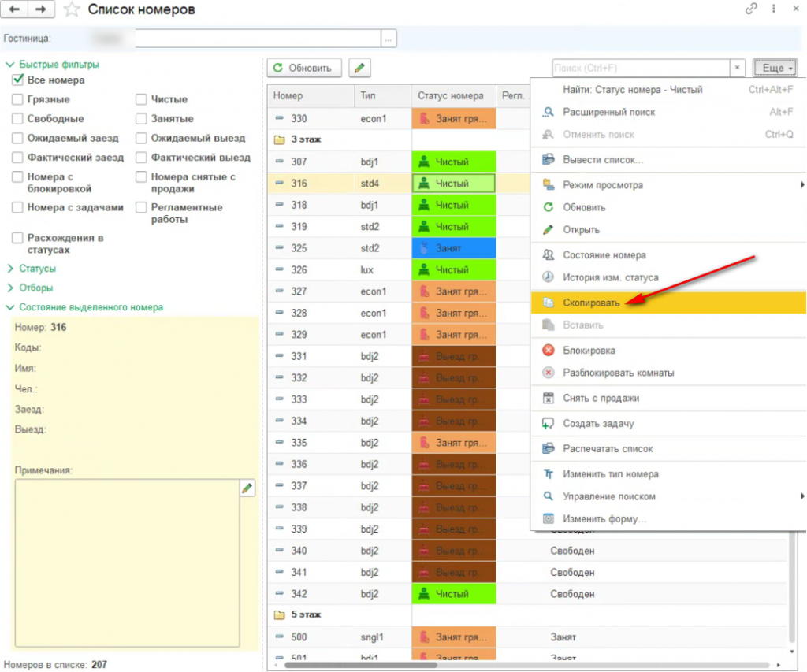Enable the Грязные filter checkbox

(17, 99)
